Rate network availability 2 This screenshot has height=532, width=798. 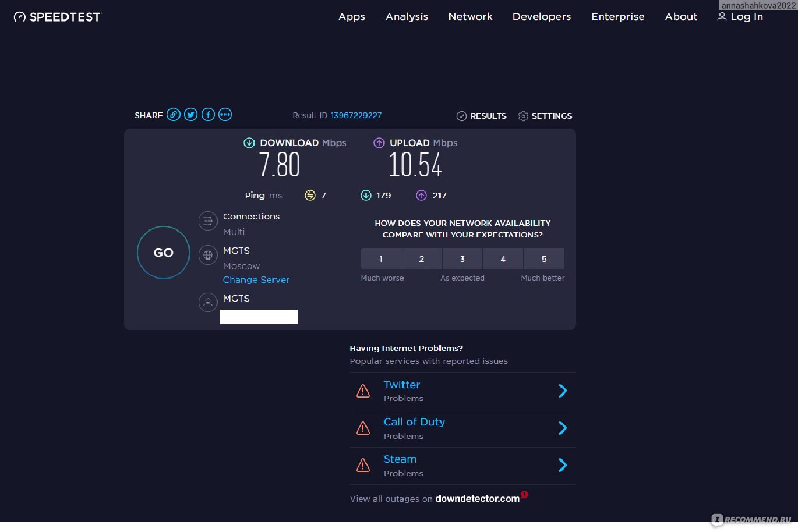(422, 259)
